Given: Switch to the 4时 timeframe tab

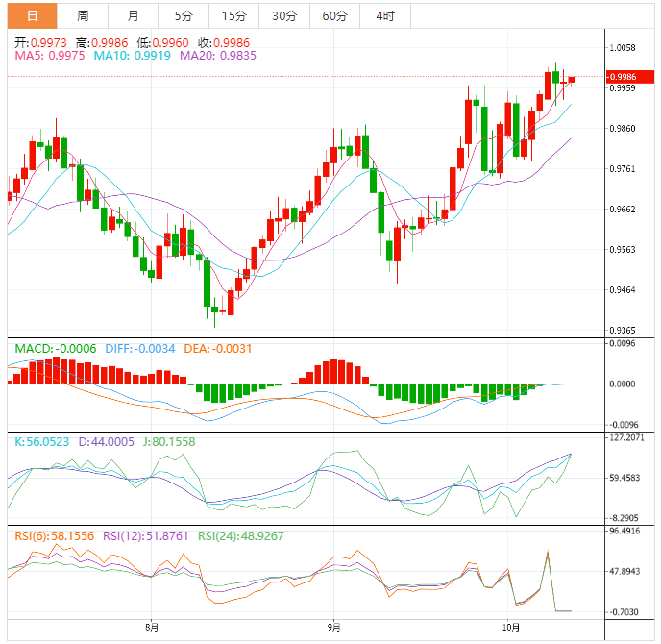Looking at the screenshot, I should point(384,15).
